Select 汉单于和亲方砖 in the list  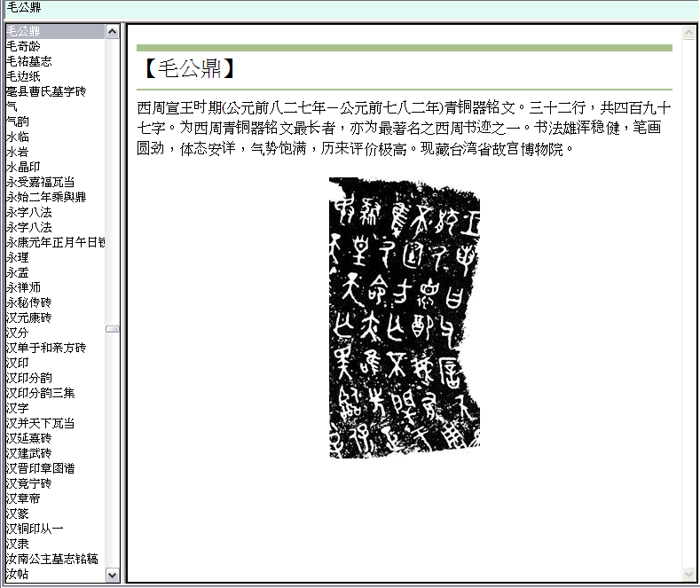[x=46, y=348]
